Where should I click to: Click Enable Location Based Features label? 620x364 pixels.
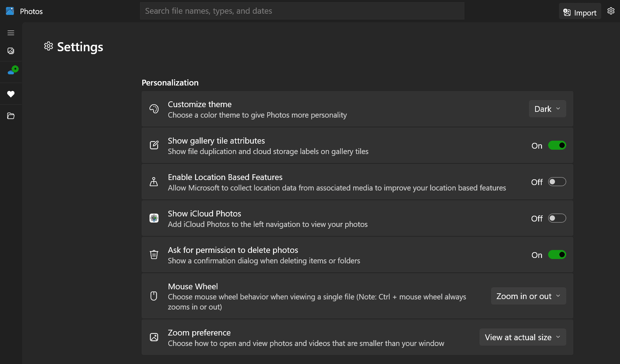coord(225,177)
